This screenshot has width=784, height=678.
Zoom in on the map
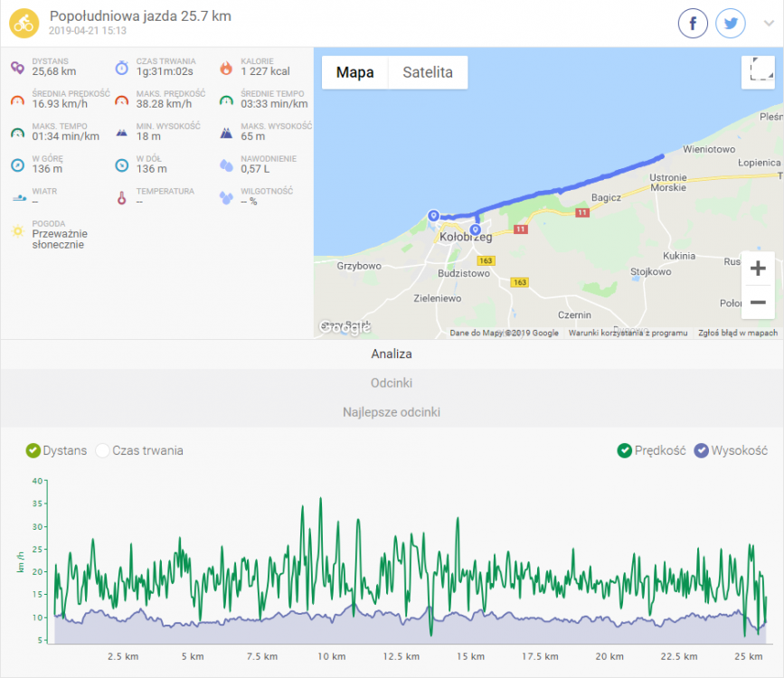[x=758, y=268]
